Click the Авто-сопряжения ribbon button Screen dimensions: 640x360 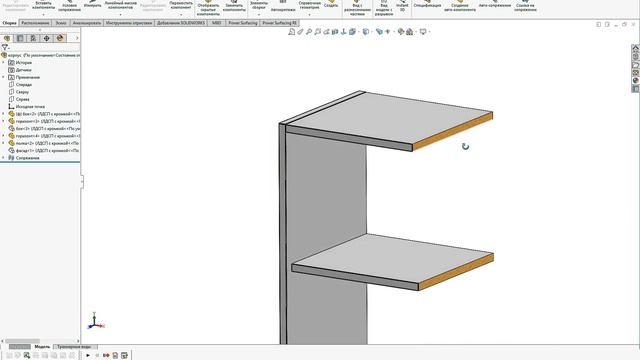[x=495, y=4]
